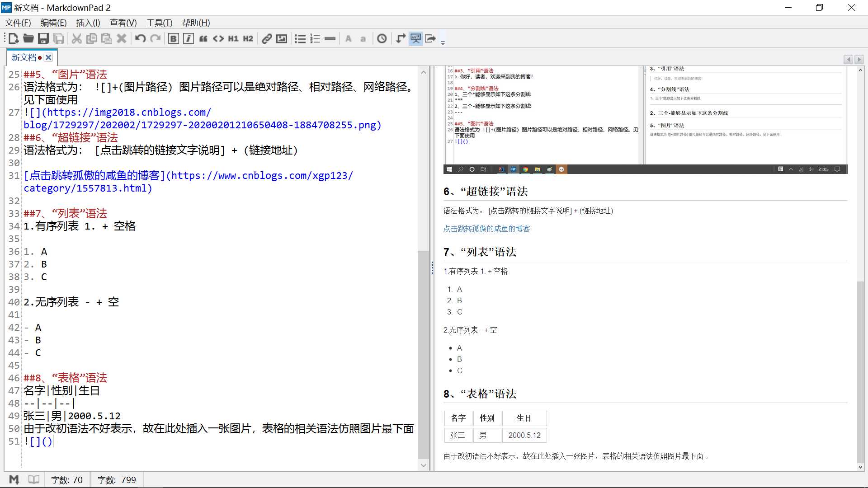This screenshot has height=488, width=868.
Task: Click the tab scroll left arrow
Action: [x=848, y=59]
